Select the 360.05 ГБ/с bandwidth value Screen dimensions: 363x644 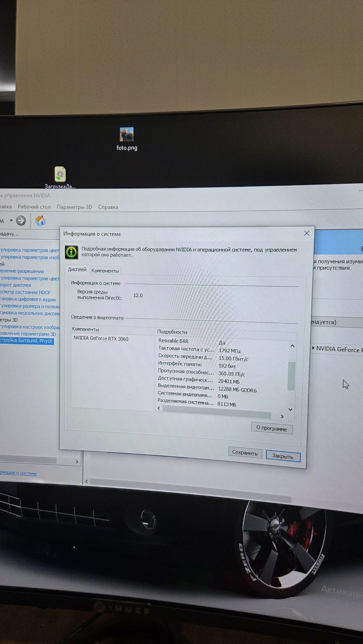(x=231, y=374)
